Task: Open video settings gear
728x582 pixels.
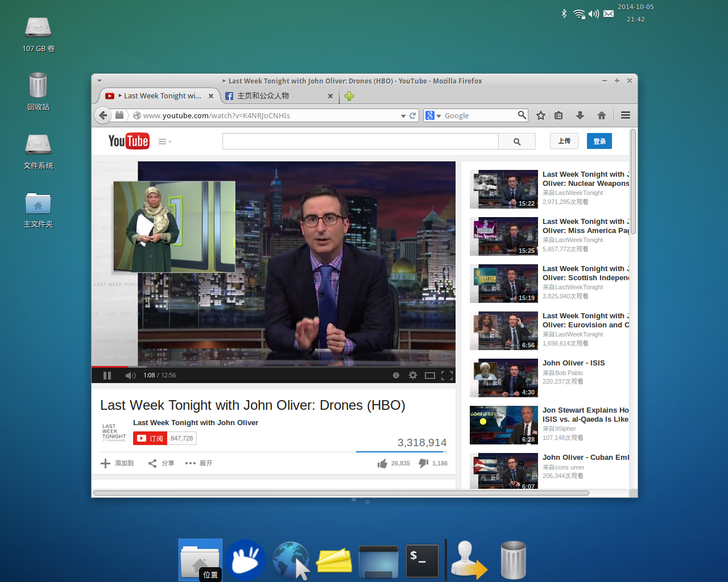Action: click(x=413, y=375)
